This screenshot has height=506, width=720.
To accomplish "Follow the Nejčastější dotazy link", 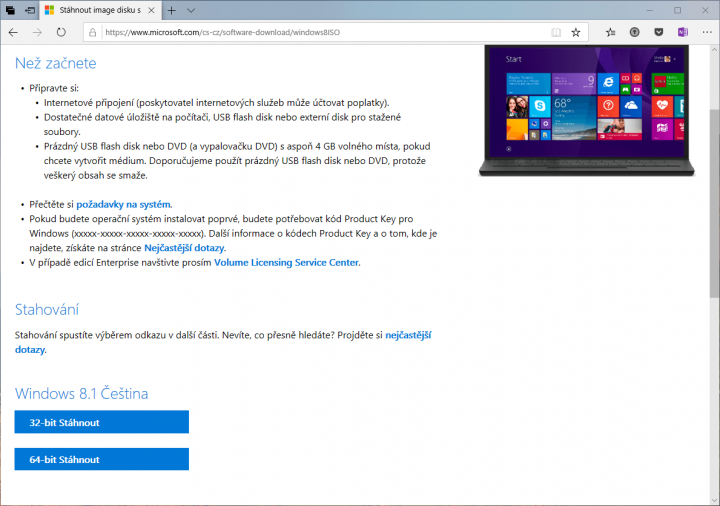I will [184, 248].
